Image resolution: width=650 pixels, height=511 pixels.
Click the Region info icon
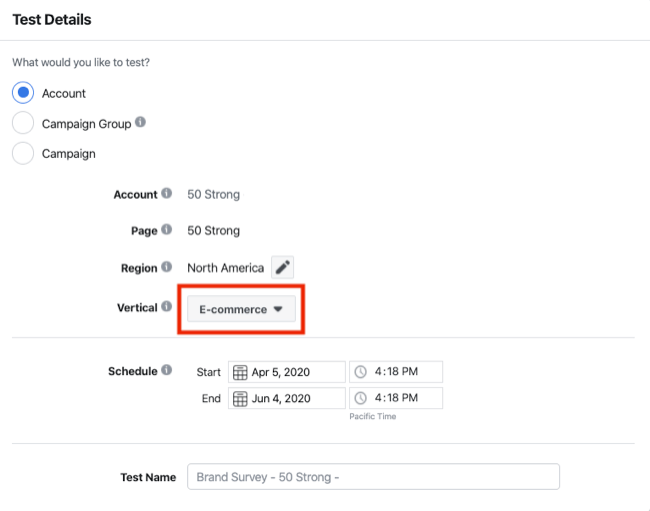click(167, 267)
